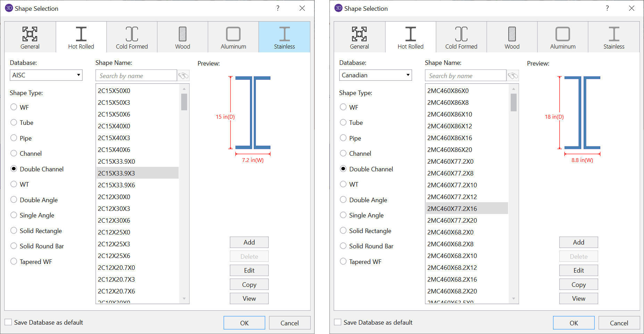
Task: Choose the Tapered WF shape type
Action: pyautogui.click(x=14, y=262)
